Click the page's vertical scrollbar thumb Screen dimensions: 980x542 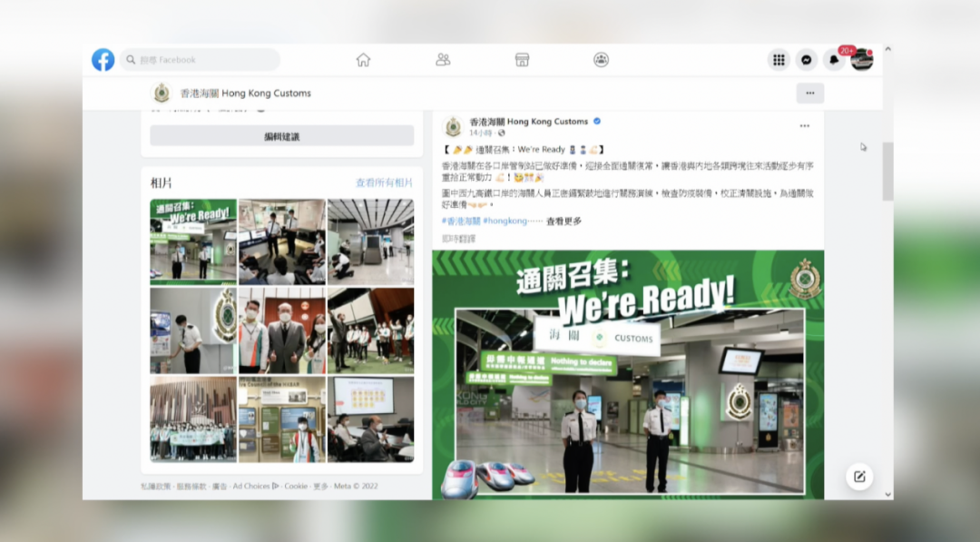887,171
